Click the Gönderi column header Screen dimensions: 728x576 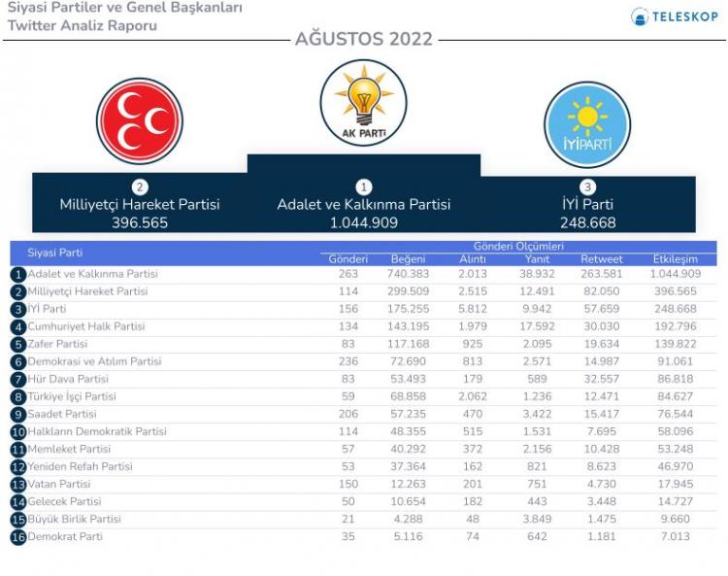[348, 259]
